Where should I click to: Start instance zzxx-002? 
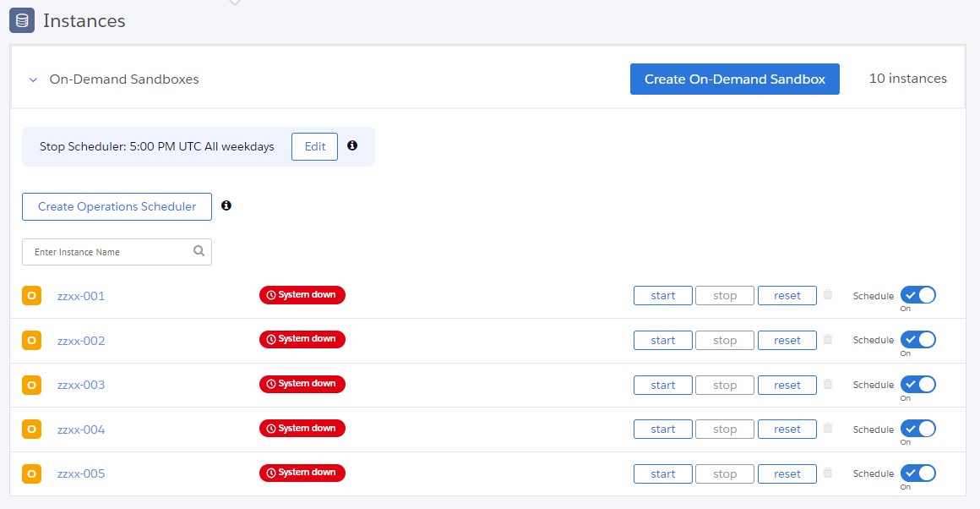click(x=662, y=340)
